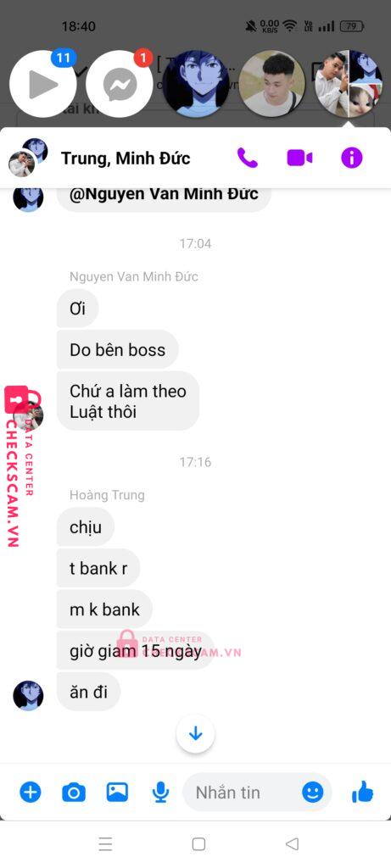The image size is (391, 868).
Task: Start a voice call with the phone icon
Action: [x=248, y=158]
